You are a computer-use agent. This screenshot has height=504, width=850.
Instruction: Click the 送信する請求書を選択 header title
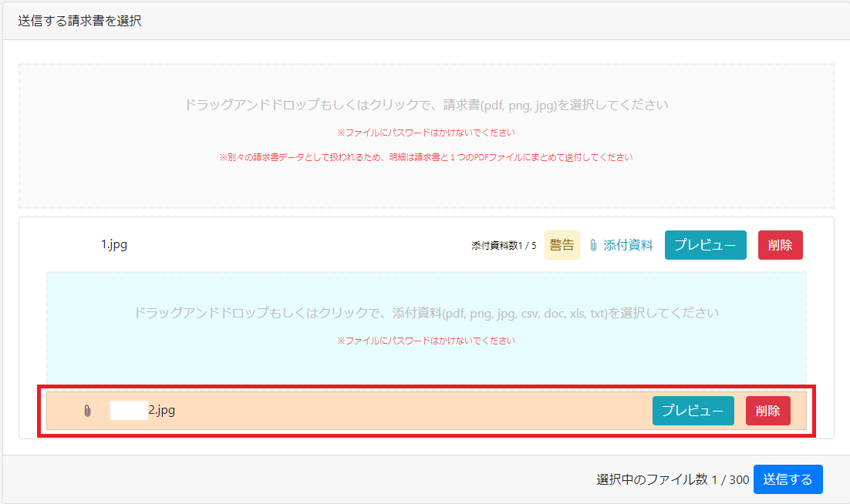click(79, 21)
